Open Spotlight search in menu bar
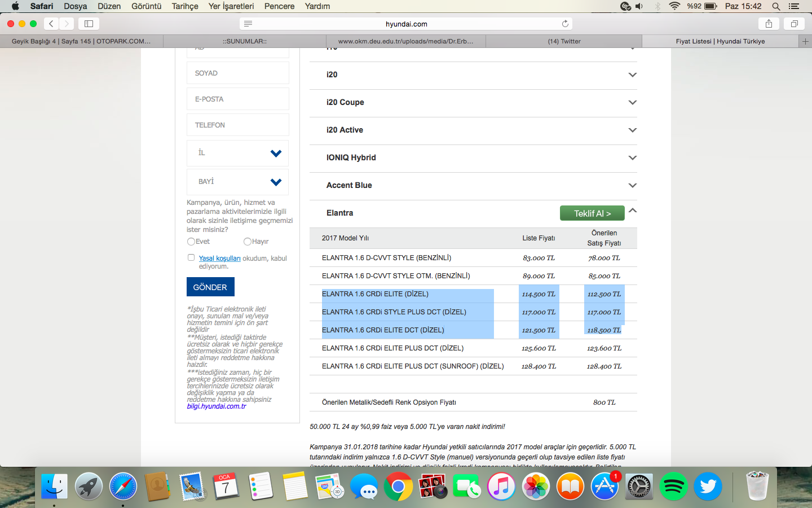812x508 pixels. pyautogui.click(x=776, y=6)
